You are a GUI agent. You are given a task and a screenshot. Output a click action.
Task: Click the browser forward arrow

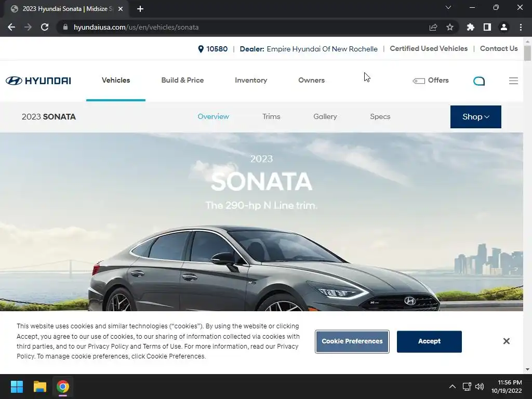pos(28,27)
